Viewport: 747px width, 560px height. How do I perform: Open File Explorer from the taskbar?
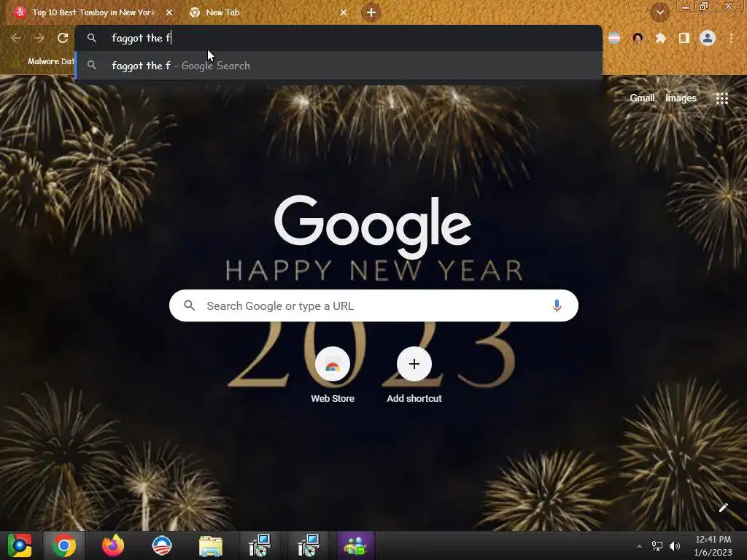pos(211,545)
